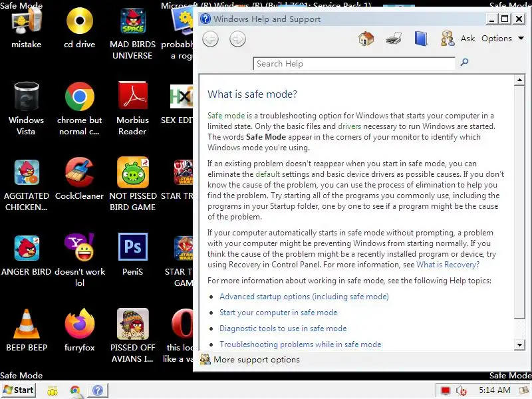Screen dimensions: 532x399
Task: Click the Help window vertical scrollbar thumb
Action: click(519, 202)
